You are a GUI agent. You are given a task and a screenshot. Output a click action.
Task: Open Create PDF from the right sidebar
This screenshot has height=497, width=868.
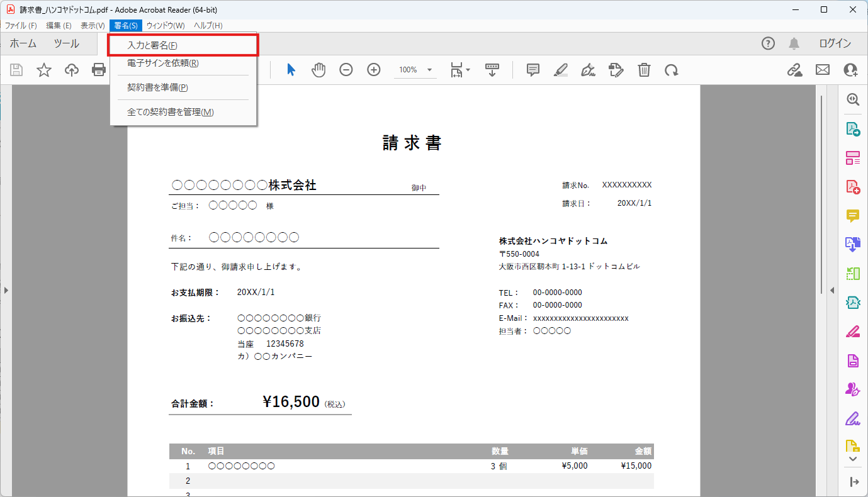pos(852,186)
